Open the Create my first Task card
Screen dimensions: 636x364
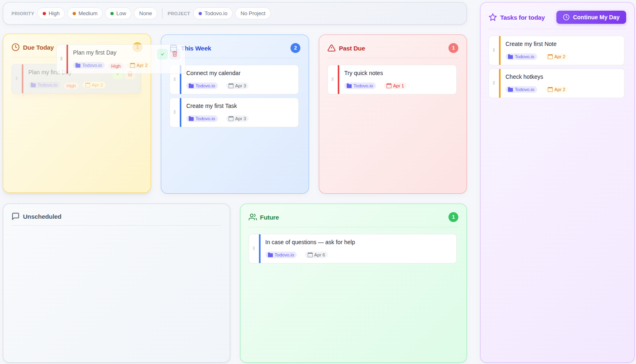point(234,112)
